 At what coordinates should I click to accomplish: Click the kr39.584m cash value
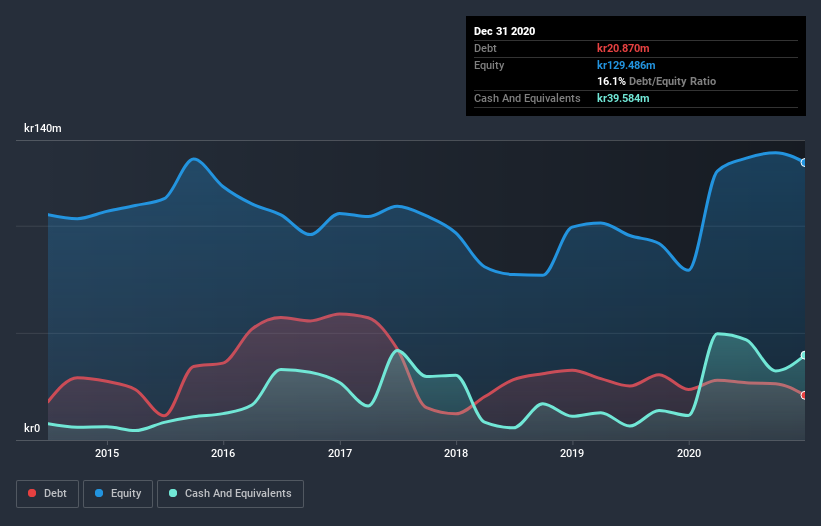tap(623, 98)
